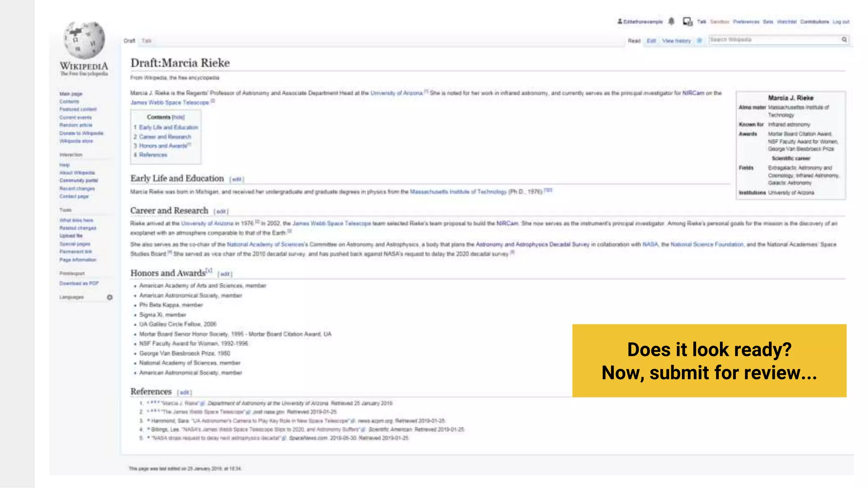Click the Log out link

point(841,22)
